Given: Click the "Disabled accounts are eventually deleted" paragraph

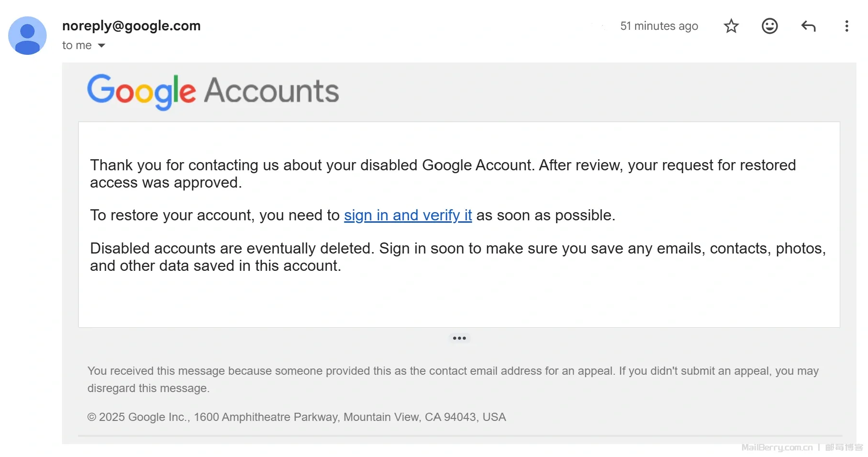Looking at the screenshot, I should [457, 257].
